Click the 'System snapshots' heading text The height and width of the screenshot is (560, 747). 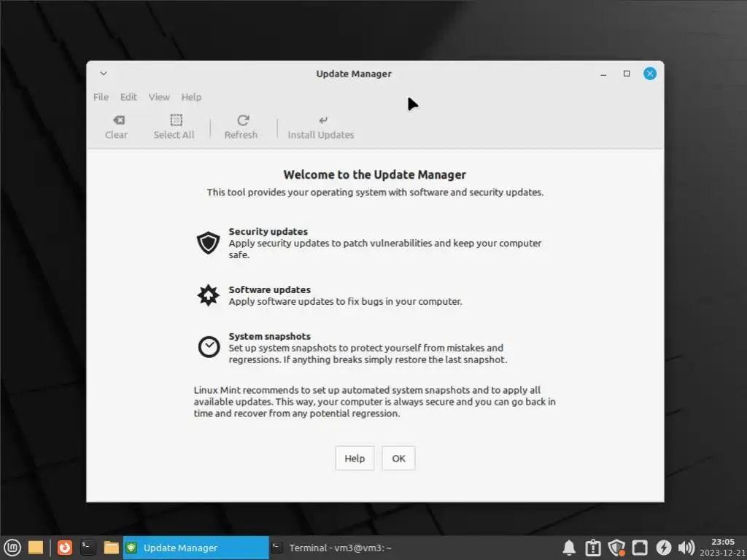pyautogui.click(x=270, y=336)
